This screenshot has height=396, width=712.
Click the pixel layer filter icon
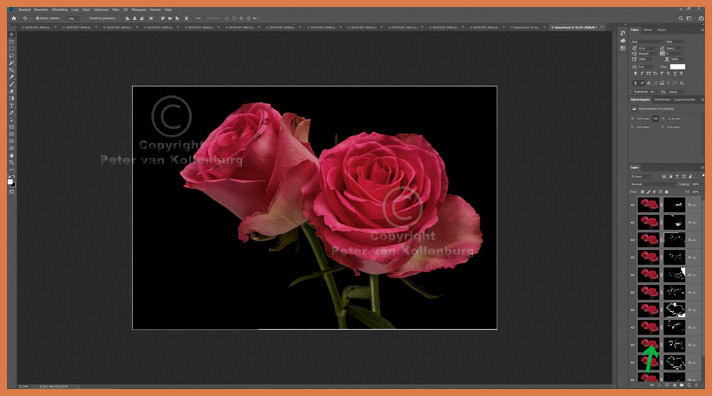click(x=664, y=176)
